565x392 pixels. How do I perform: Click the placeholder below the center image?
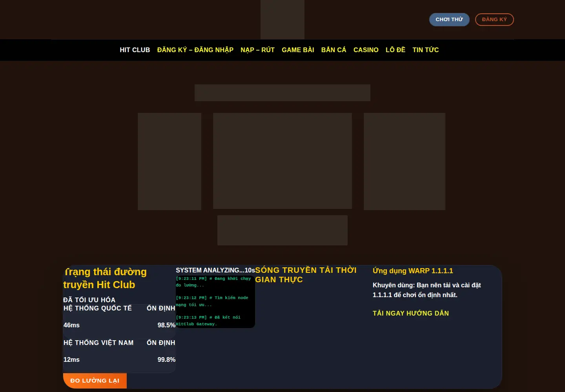tap(282, 230)
